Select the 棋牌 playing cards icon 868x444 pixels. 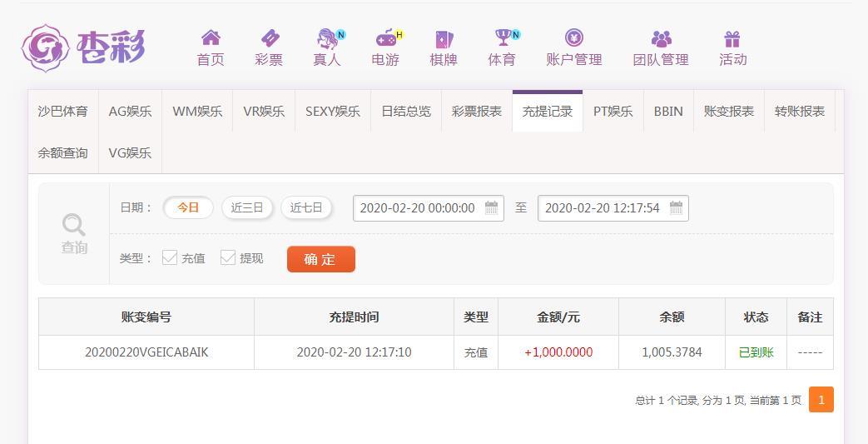click(444, 39)
